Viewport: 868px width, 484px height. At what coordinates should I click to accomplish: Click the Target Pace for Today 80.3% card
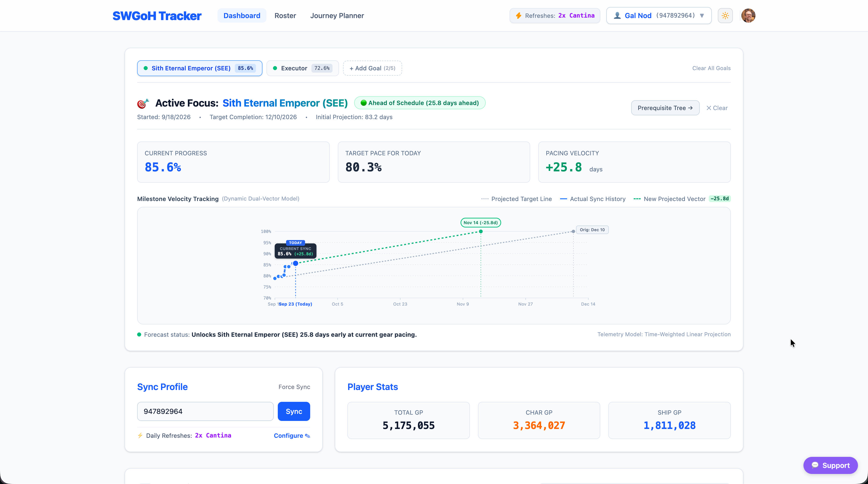click(x=434, y=162)
